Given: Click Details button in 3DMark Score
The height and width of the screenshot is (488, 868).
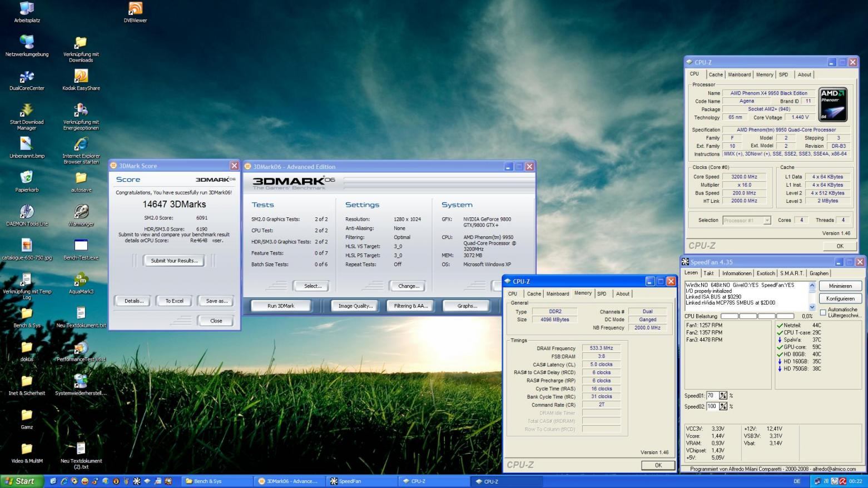Looking at the screenshot, I should point(134,301).
